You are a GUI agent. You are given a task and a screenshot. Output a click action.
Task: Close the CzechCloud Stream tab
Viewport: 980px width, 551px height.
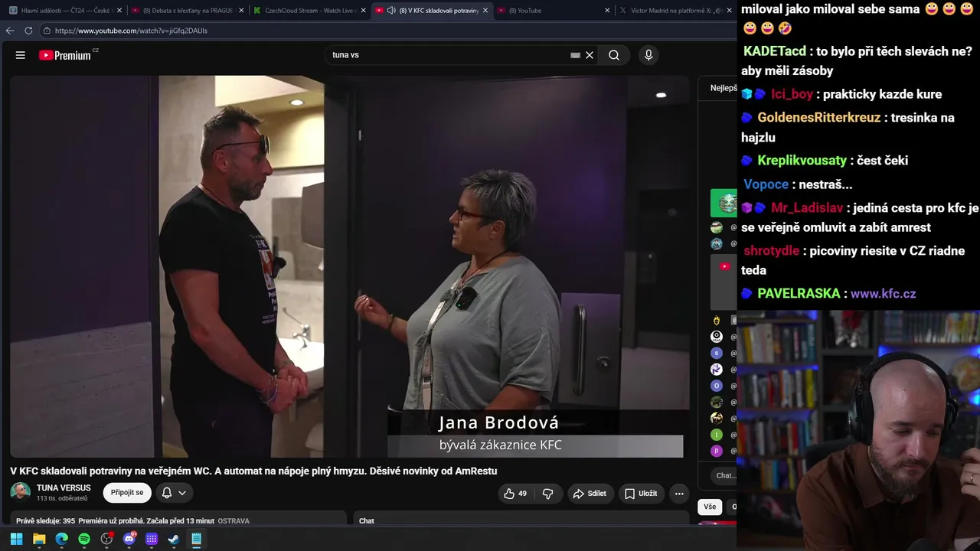point(363,11)
